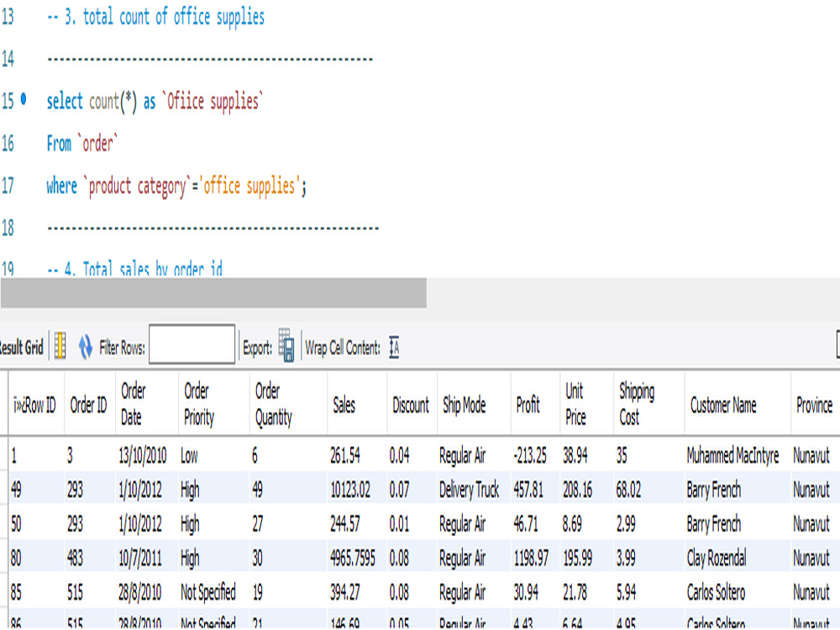Click line number 13 in the gutter
The image size is (840, 630).
click(8, 17)
